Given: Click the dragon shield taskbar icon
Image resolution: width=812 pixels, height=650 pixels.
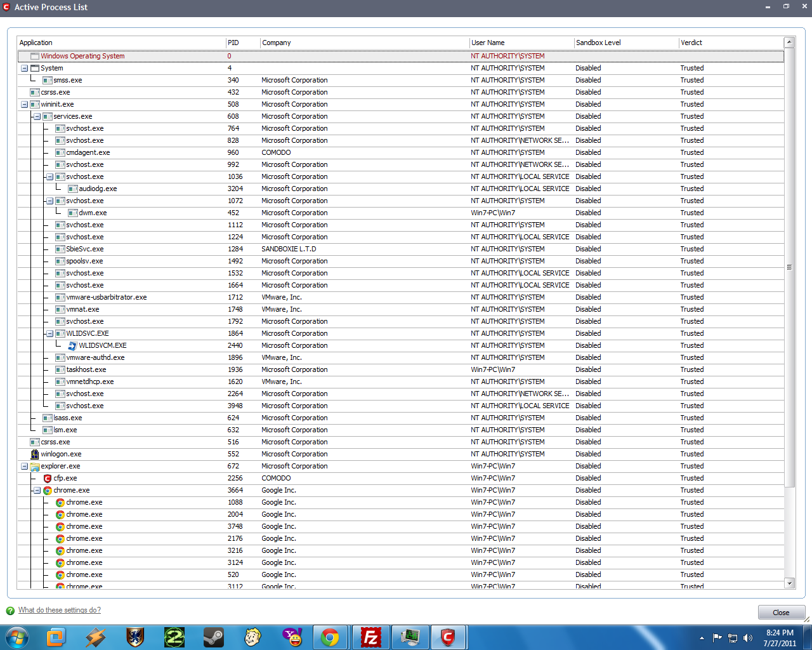Looking at the screenshot, I should tap(135, 637).
